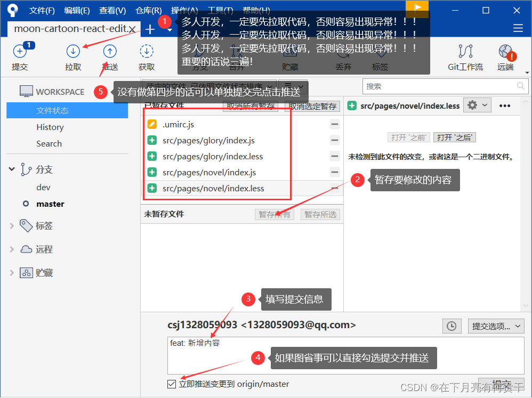Viewport: 532px width, 398px height.
Task: Click the magnifier icon in the search box
Action: tap(520, 86)
